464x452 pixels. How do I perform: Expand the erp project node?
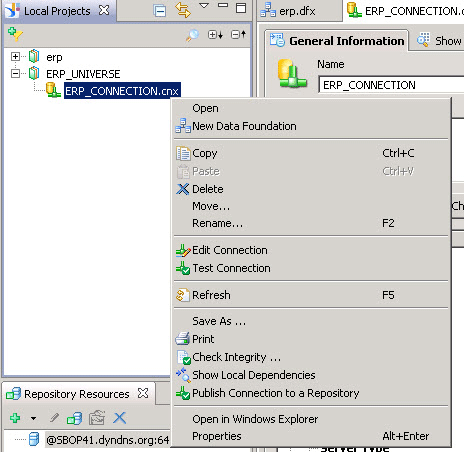coord(15,57)
